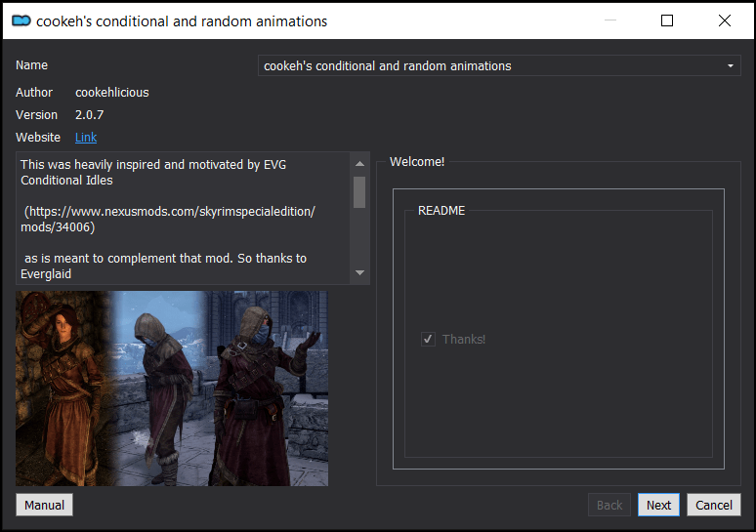Image resolution: width=756 pixels, height=532 pixels.
Task: Click the README group label
Action: [x=441, y=211]
